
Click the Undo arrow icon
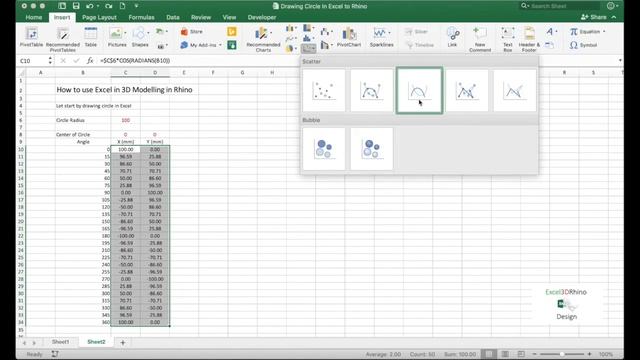tap(90, 6)
